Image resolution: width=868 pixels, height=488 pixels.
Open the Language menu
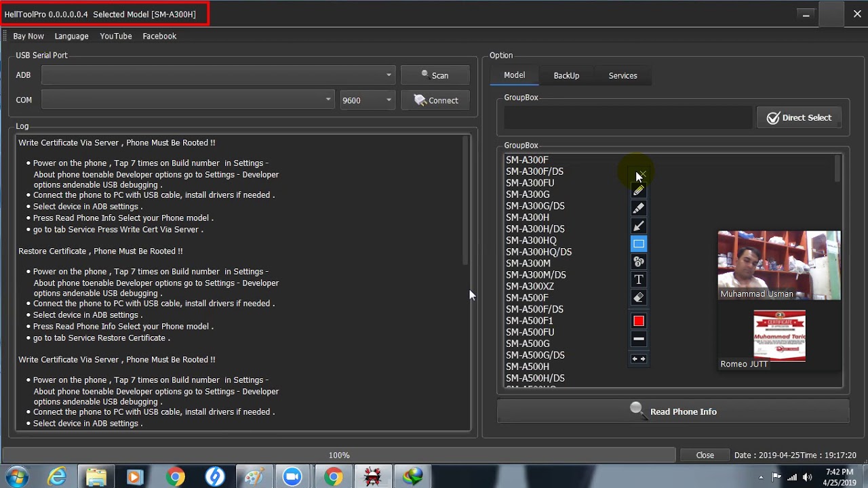(x=72, y=36)
